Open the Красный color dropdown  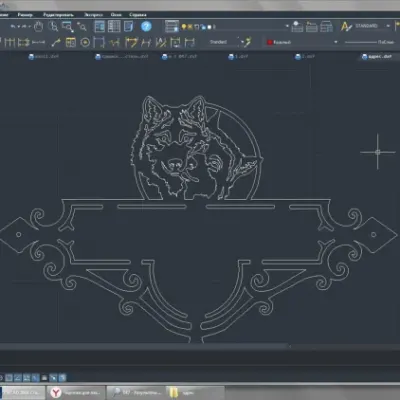pyautogui.click(x=302, y=42)
